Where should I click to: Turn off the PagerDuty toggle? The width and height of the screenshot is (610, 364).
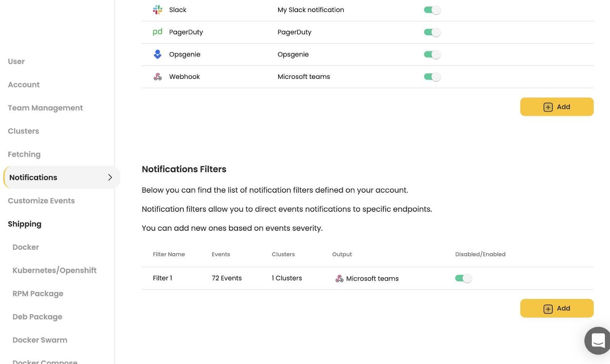[x=432, y=32]
